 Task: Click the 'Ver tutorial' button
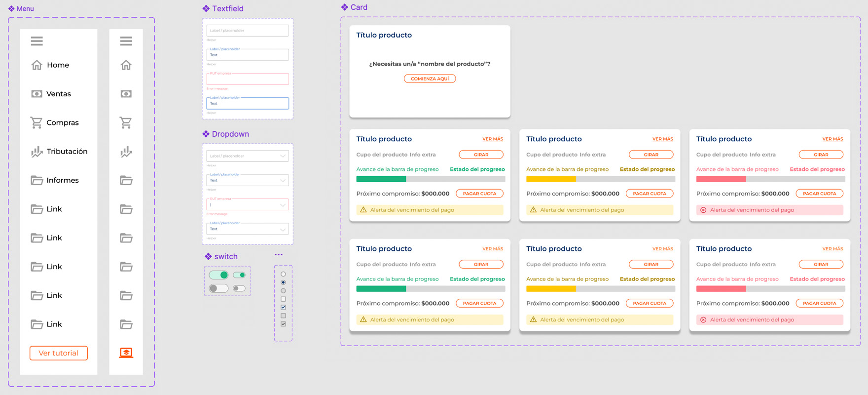tap(59, 353)
